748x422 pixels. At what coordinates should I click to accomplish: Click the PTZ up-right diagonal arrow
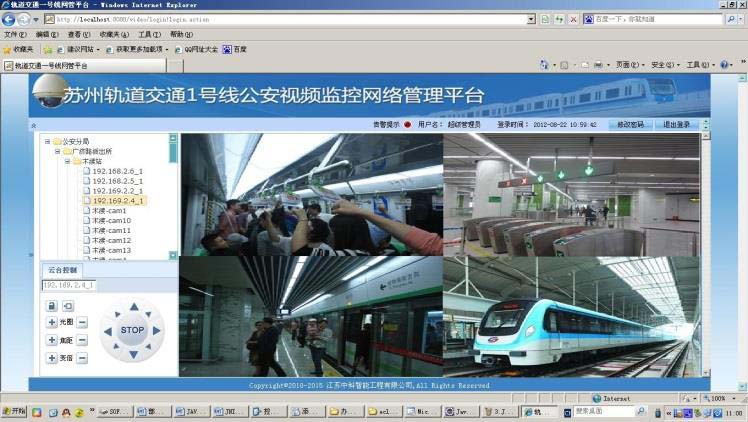tap(148, 314)
